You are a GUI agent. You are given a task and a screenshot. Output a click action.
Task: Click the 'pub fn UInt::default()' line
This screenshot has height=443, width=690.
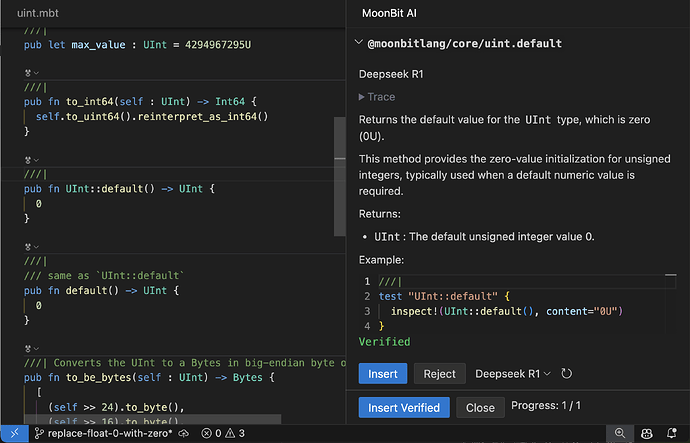119,189
